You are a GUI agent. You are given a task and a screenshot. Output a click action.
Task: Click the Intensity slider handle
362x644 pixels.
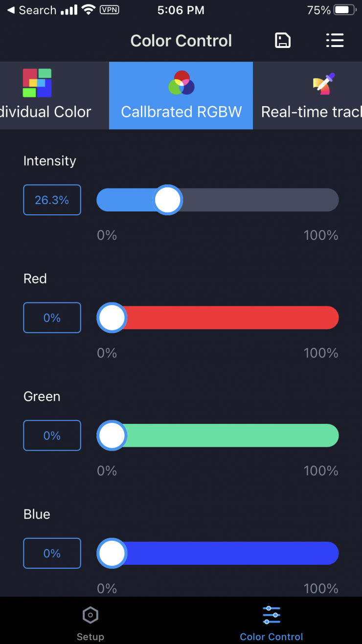pyautogui.click(x=168, y=200)
